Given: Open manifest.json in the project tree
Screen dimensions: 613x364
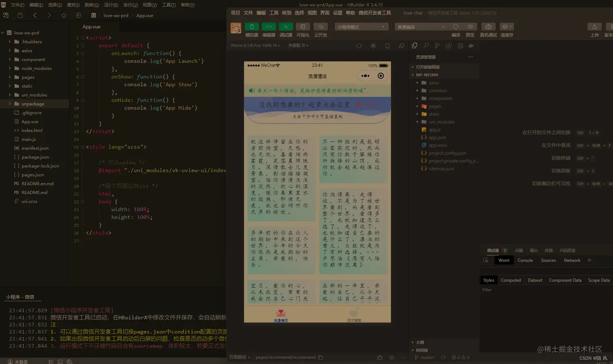Looking at the screenshot, I should click(35, 148).
